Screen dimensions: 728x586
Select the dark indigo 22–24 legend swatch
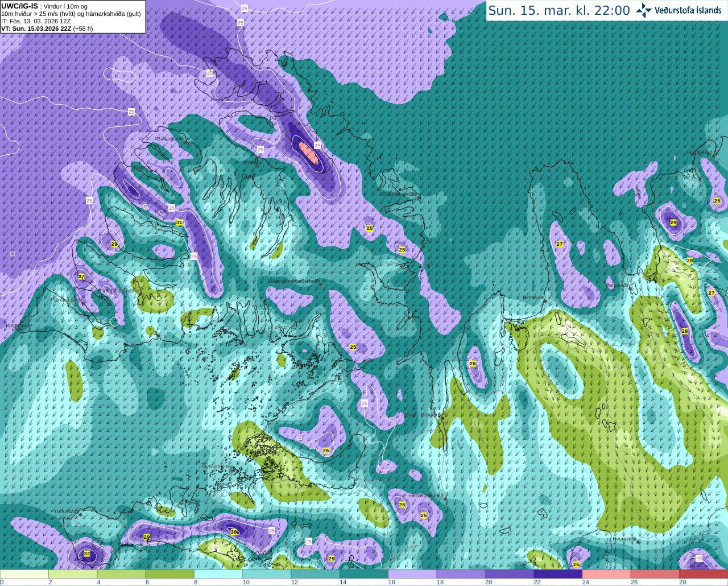(558, 574)
